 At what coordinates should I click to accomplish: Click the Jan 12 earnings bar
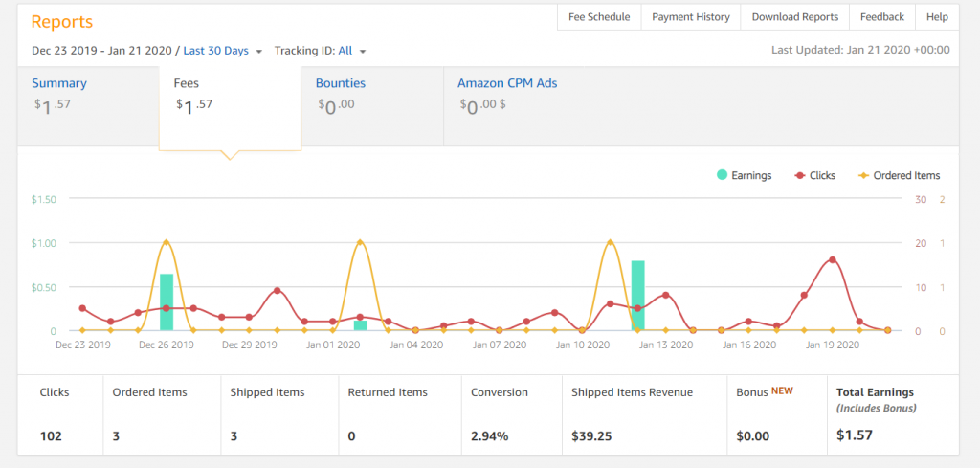pos(637,296)
